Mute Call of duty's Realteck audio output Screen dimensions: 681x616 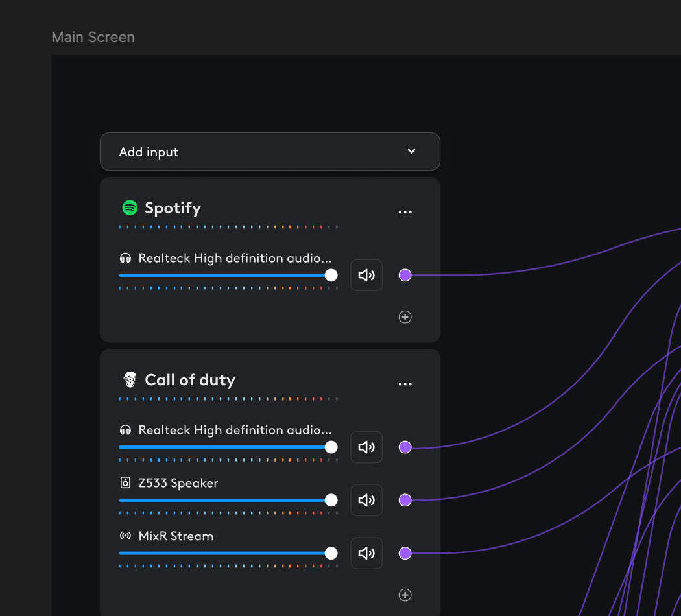click(x=366, y=447)
